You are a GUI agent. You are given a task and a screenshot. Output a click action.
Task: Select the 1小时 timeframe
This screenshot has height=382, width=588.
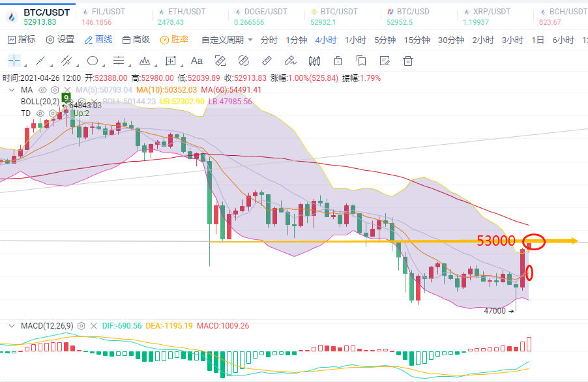coord(355,40)
